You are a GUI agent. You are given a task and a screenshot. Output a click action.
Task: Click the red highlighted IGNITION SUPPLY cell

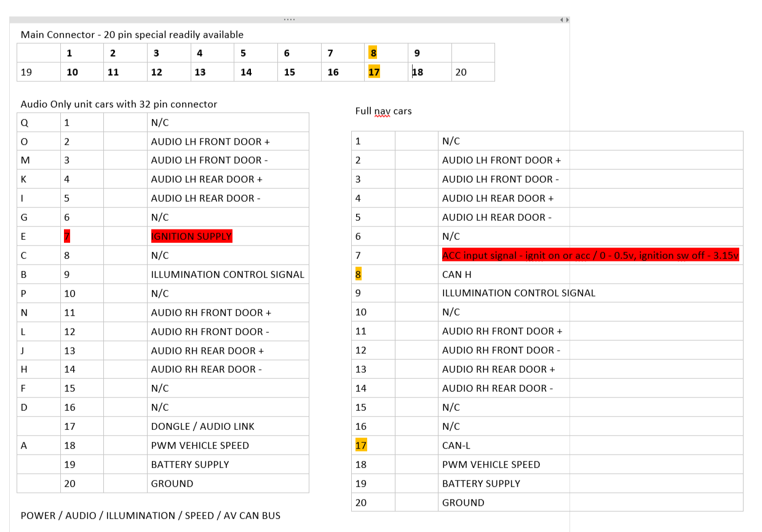[191, 236]
